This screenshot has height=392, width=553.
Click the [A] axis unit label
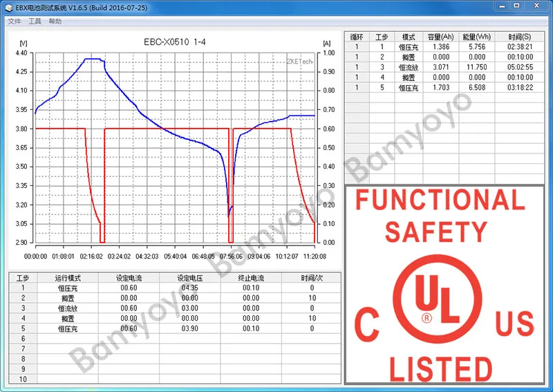coord(327,44)
